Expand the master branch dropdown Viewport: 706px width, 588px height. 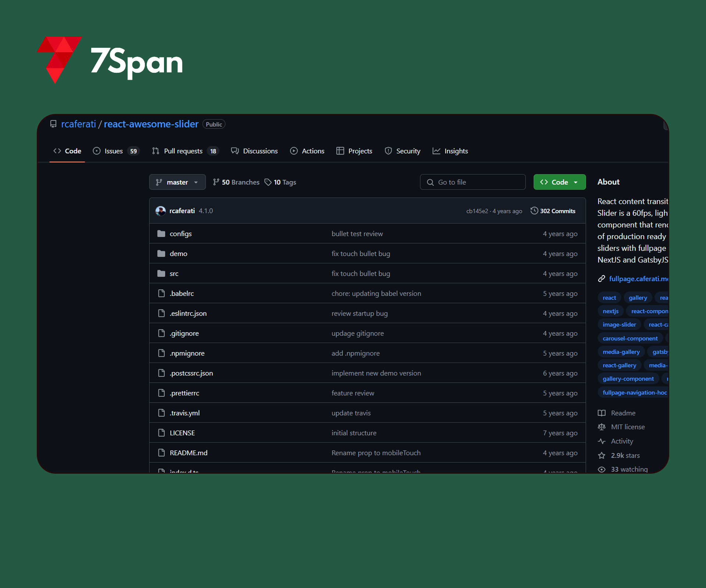click(x=177, y=182)
